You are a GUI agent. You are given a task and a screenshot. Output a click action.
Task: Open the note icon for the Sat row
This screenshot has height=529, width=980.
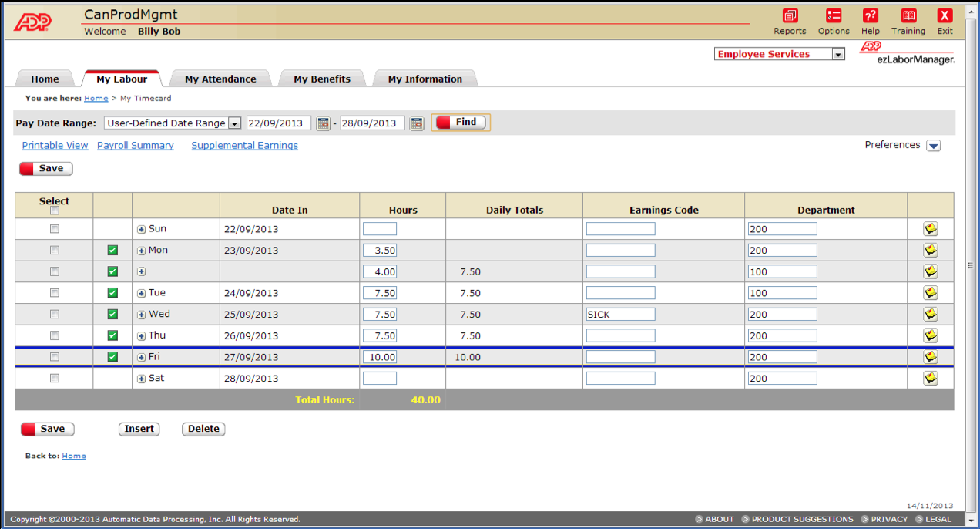pos(931,379)
